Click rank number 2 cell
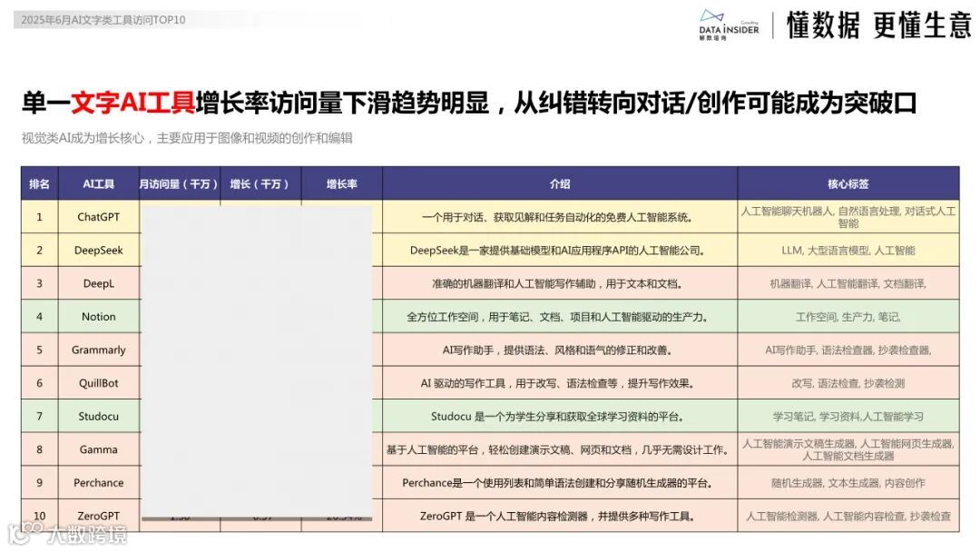The image size is (980, 552). click(x=39, y=250)
